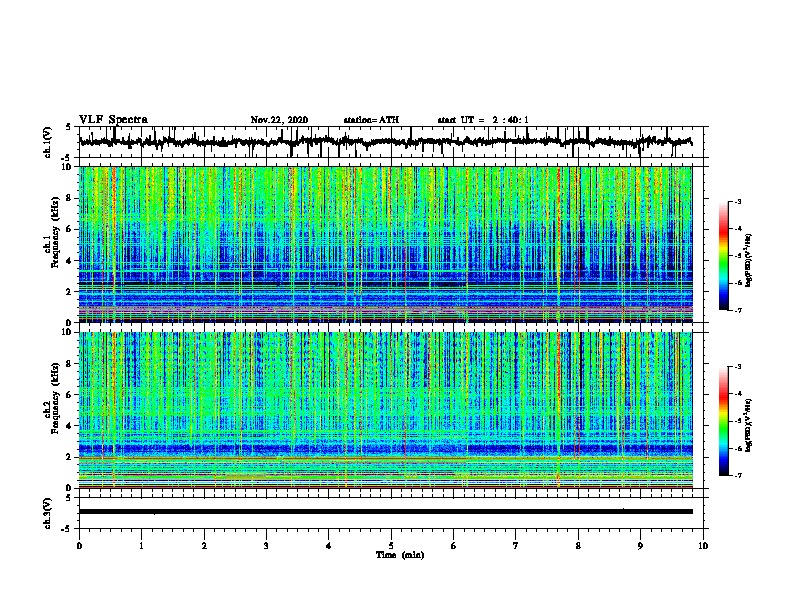Click the '-3' value on ch.2 color scale
The height and width of the screenshot is (612, 792).
click(737, 367)
